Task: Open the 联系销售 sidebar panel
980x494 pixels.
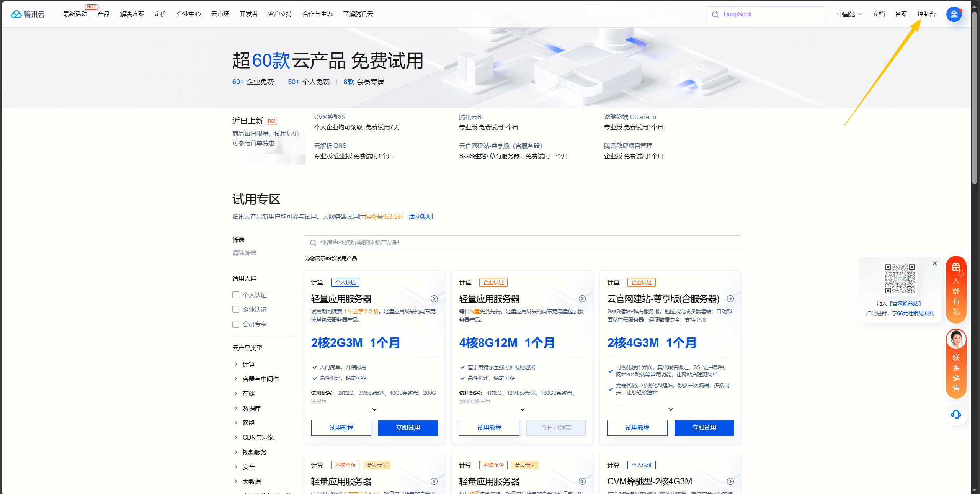Action: coord(956,368)
